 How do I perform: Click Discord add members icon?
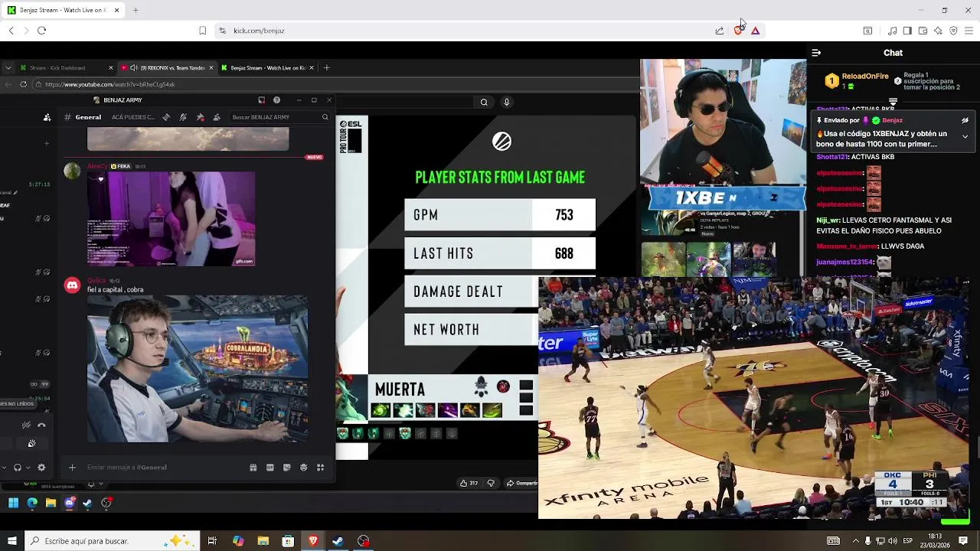pos(47,117)
